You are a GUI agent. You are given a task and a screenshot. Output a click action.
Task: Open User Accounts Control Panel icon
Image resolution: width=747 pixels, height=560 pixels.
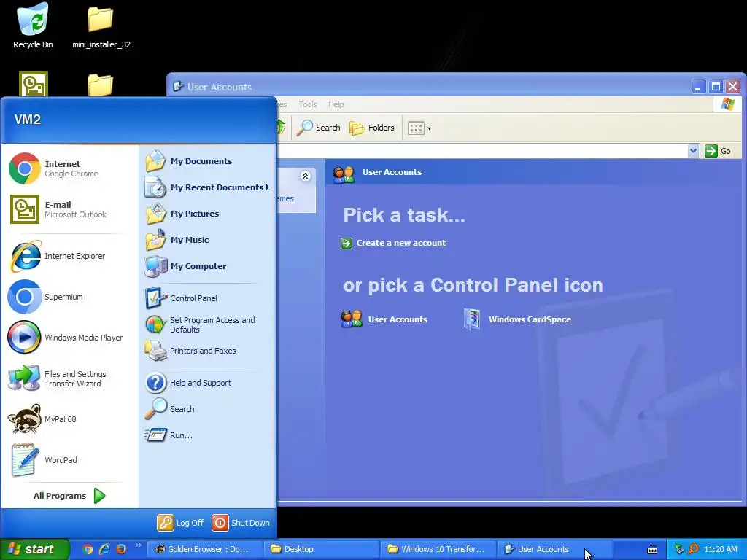click(x=384, y=319)
